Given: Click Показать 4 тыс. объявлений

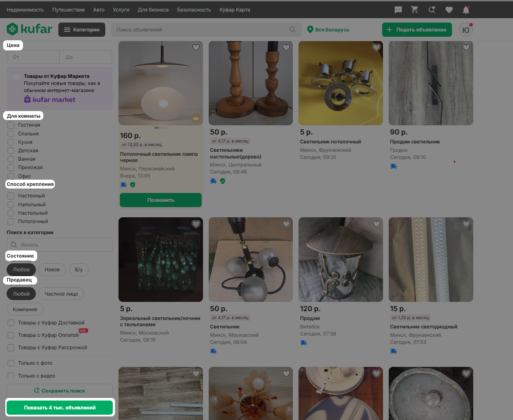Looking at the screenshot, I should [60, 408].
